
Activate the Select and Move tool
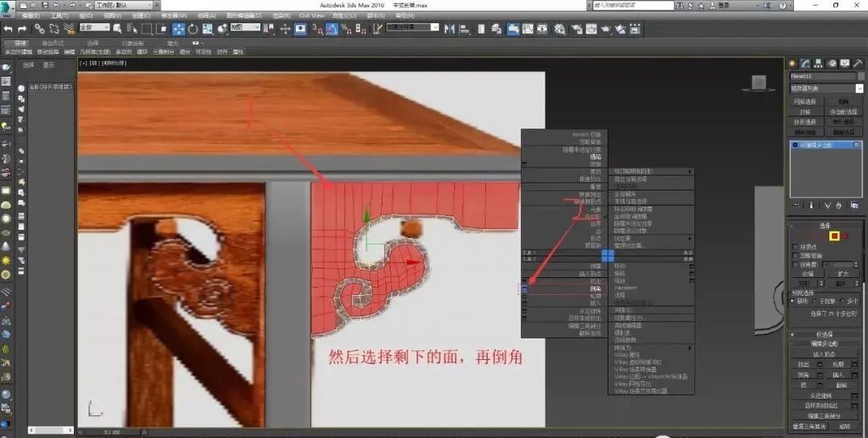[178, 29]
